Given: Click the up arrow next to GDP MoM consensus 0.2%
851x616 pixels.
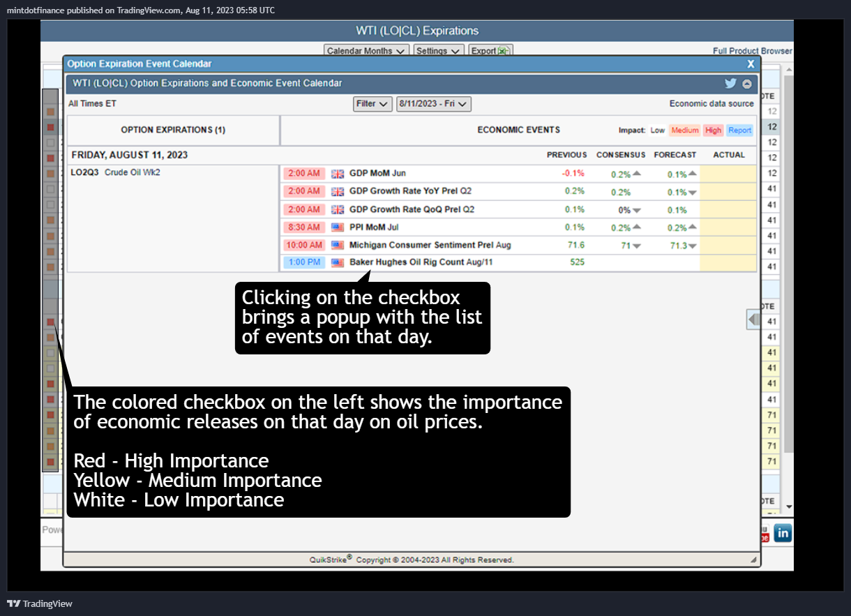Looking at the screenshot, I should [636, 174].
